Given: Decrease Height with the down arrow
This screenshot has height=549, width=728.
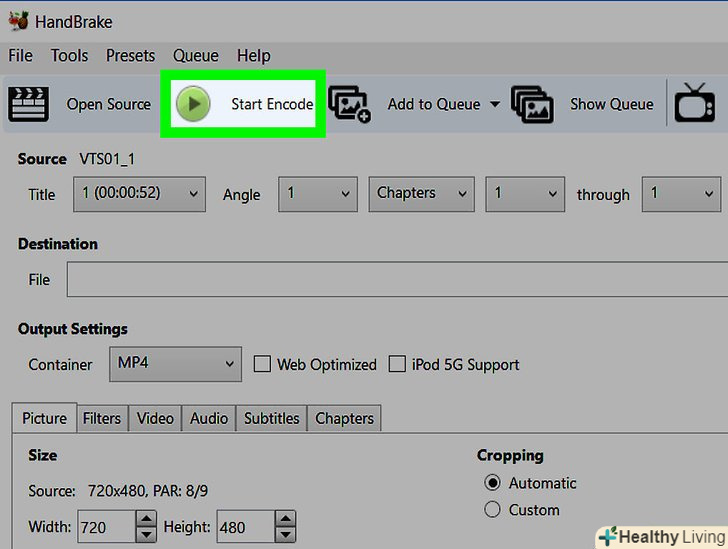Looking at the screenshot, I should (285, 535).
